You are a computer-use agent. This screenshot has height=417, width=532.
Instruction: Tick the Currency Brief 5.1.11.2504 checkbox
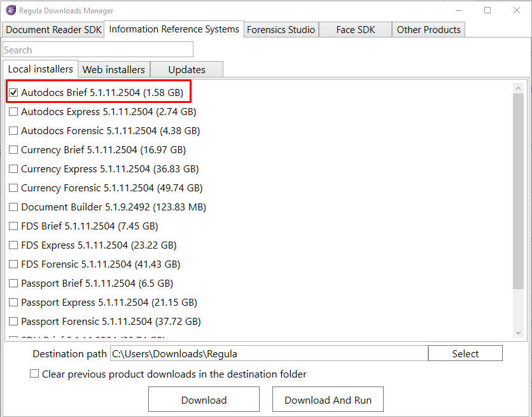coord(13,150)
